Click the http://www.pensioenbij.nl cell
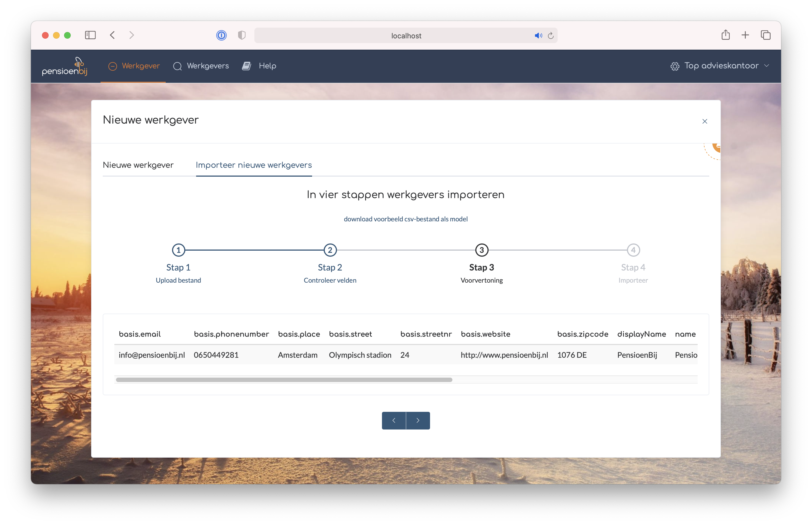The image size is (812, 525). coord(504,355)
